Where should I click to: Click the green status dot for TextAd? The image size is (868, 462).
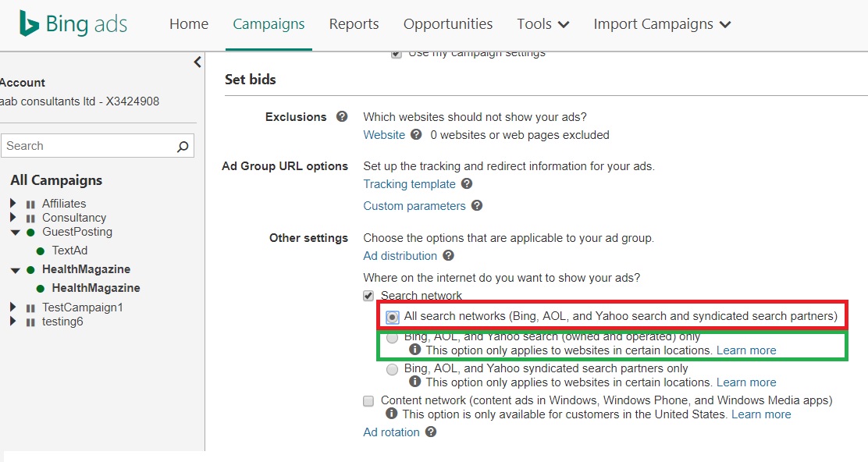pos(41,251)
